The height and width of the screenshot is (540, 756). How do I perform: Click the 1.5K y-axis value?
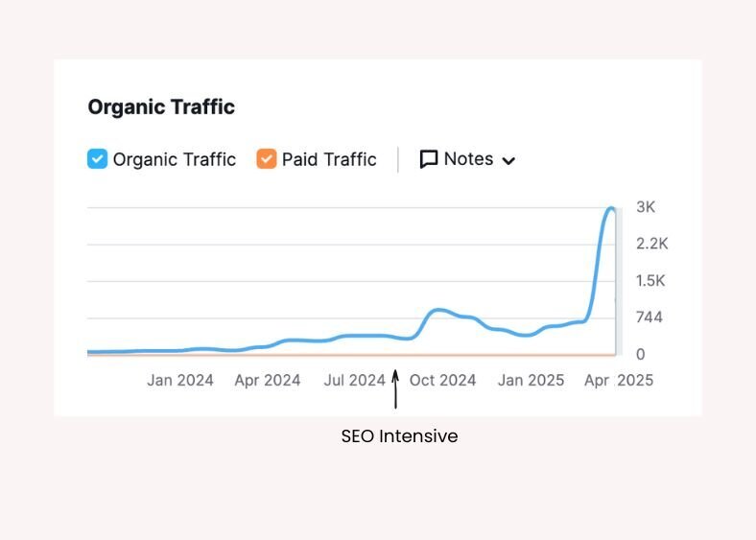pos(650,281)
